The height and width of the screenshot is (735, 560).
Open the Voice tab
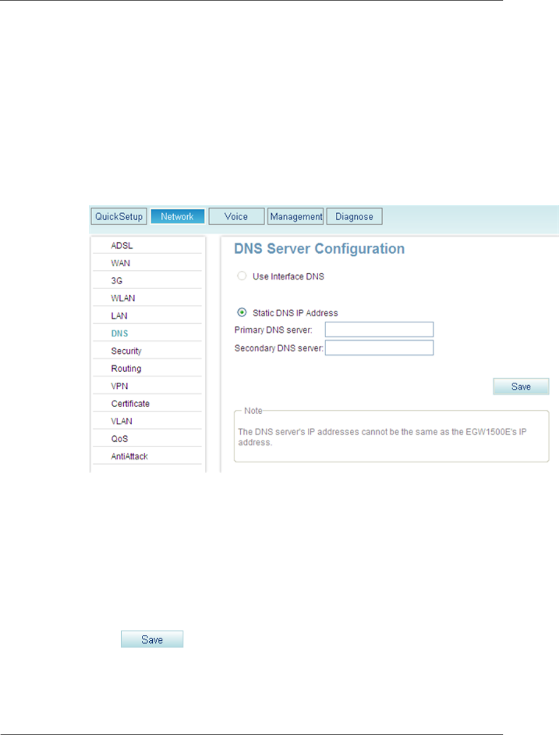tap(237, 216)
